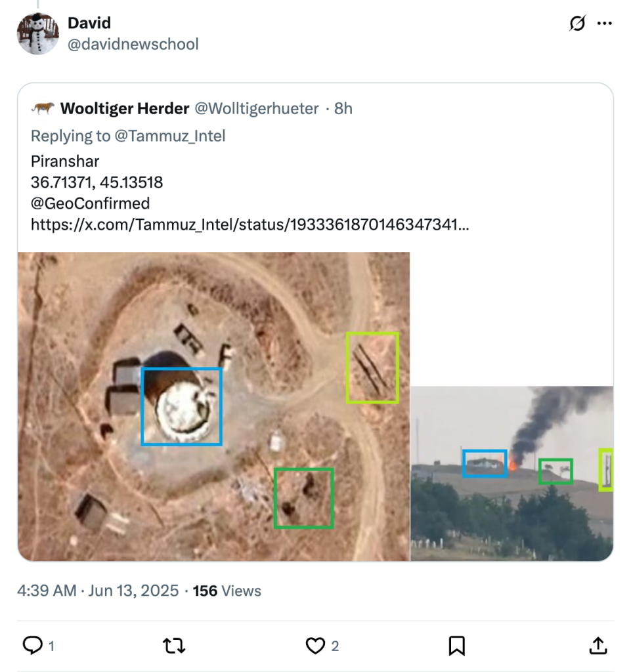The width and height of the screenshot is (631, 672).
Task: Click the Grok slashed-circle icon
Action: pyautogui.click(x=577, y=24)
